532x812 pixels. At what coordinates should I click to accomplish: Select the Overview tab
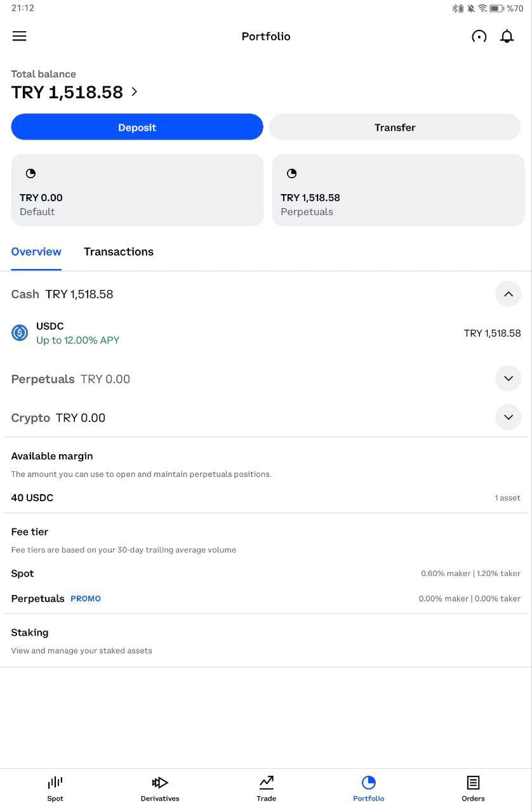coord(36,252)
